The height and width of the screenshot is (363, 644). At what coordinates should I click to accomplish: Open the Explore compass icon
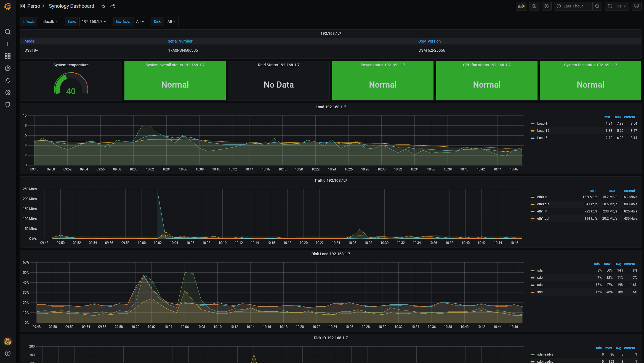tap(8, 68)
